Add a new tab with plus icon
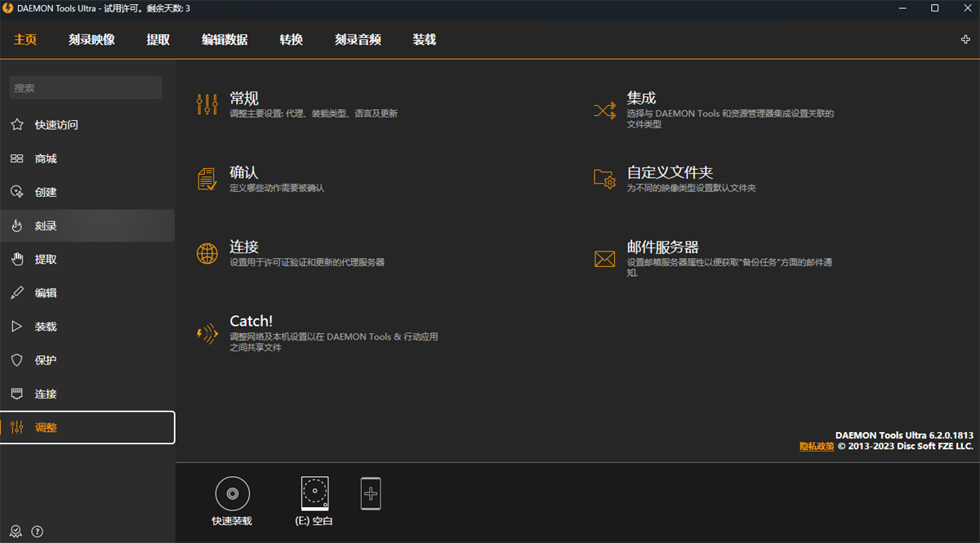 coord(966,39)
